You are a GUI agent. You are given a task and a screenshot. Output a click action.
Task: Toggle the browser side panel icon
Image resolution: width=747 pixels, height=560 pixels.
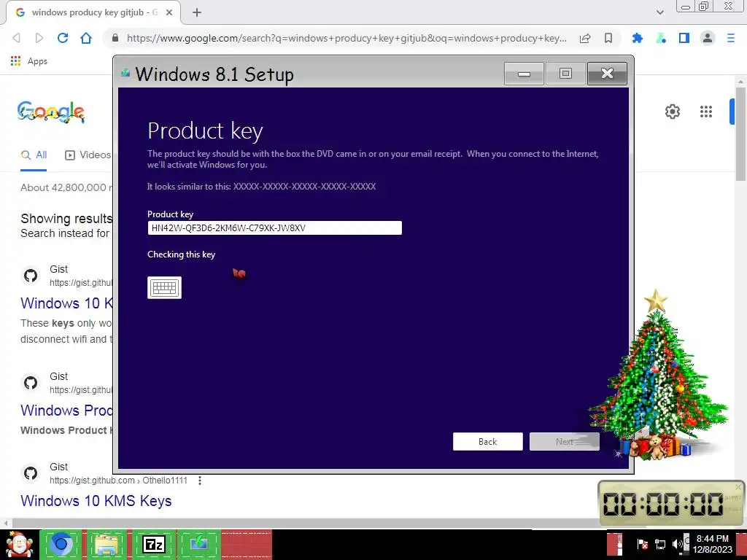[684, 38]
